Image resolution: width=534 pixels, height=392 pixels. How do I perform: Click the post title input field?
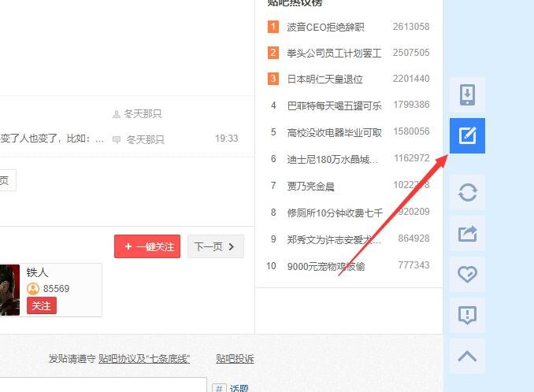pos(103,384)
